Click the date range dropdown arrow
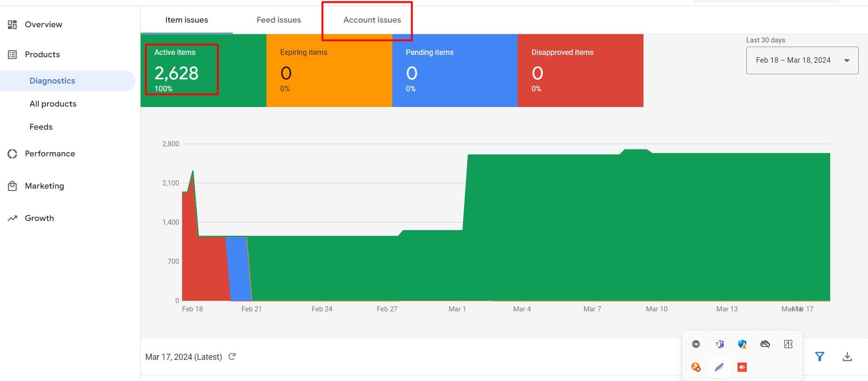Image resolution: width=868 pixels, height=381 pixels. (x=847, y=60)
